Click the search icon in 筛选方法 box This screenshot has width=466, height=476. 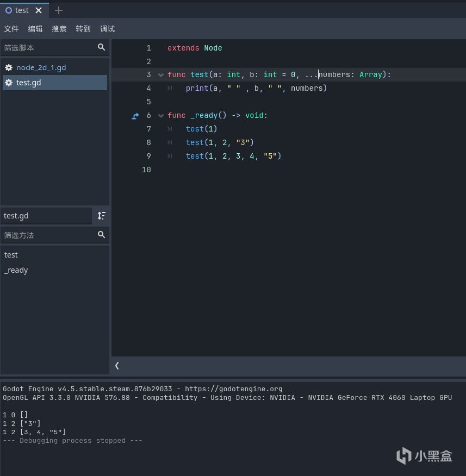101,234
